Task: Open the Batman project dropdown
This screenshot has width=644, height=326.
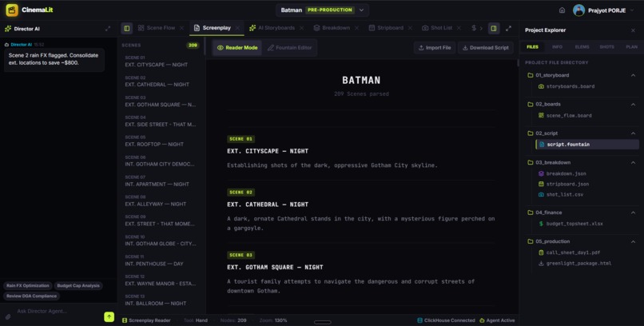Action: click(x=323, y=10)
